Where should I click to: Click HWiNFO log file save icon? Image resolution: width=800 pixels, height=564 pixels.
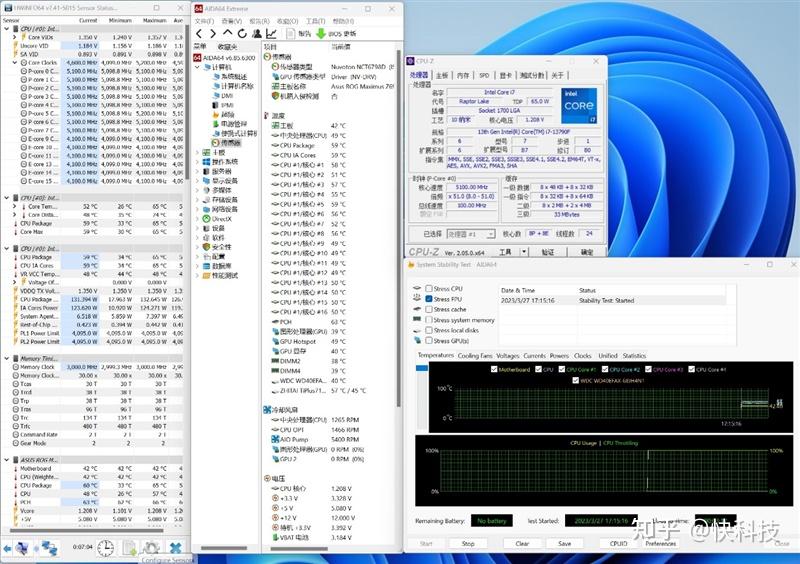pyautogui.click(x=129, y=548)
